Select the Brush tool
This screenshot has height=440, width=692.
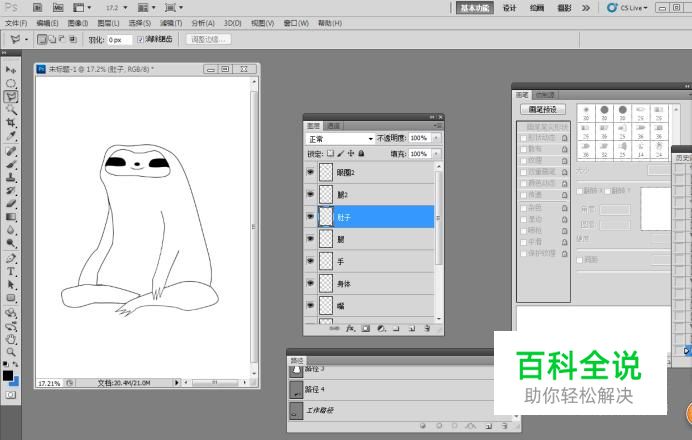pos(11,165)
